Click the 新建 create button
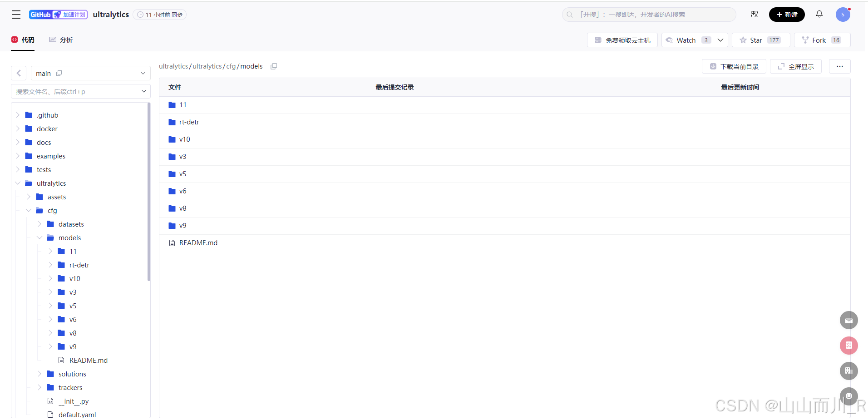Image resolution: width=868 pixels, height=420 pixels. pyautogui.click(x=787, y=15)
